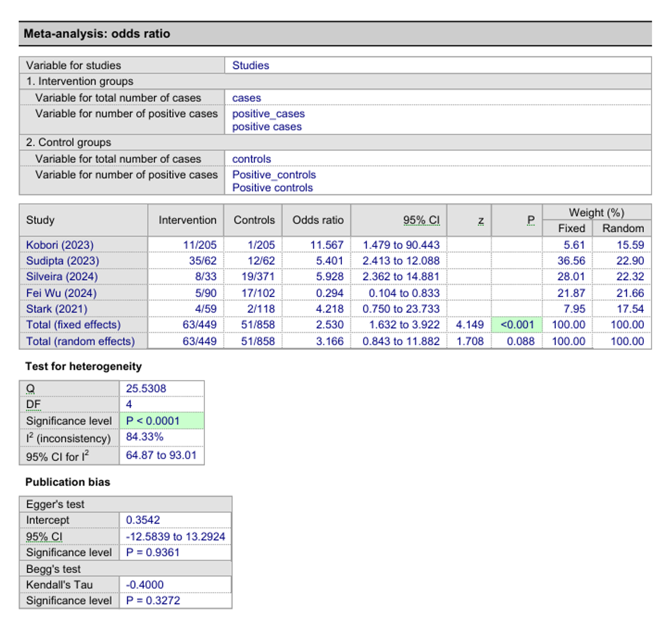This screenshot has width=672, height=624.
Task: Click the Egger's test heading
Action: tap(55, 504)
